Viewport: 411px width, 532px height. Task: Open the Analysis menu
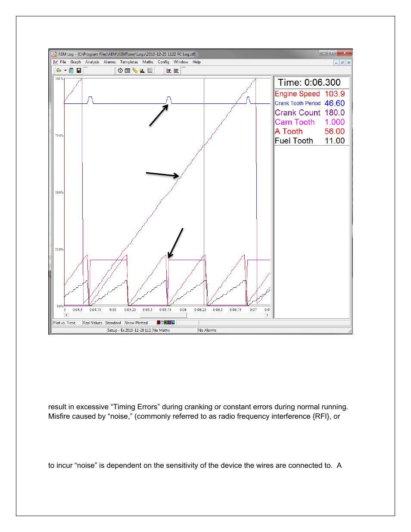tap(92, 62)
